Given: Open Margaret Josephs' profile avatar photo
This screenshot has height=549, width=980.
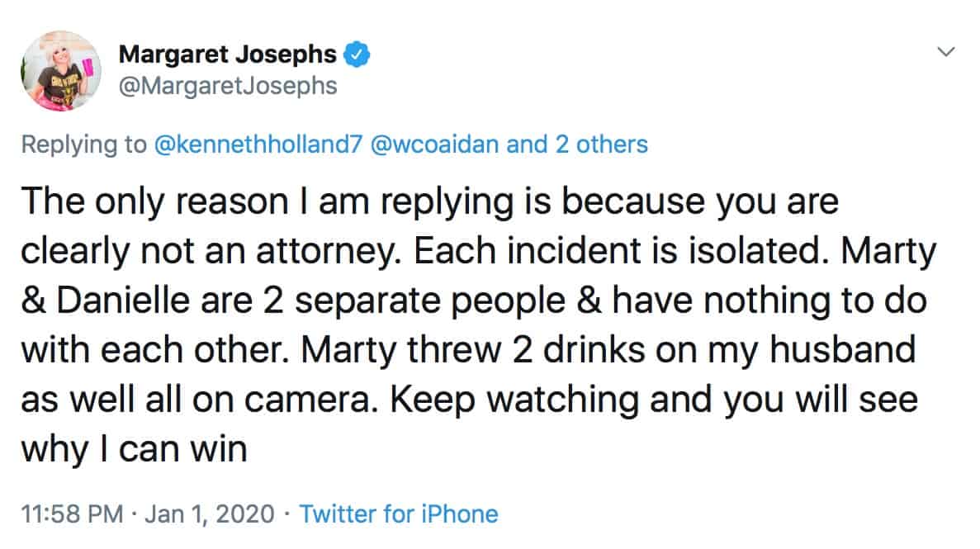Looking at the screenshot, I should (60, 71).
